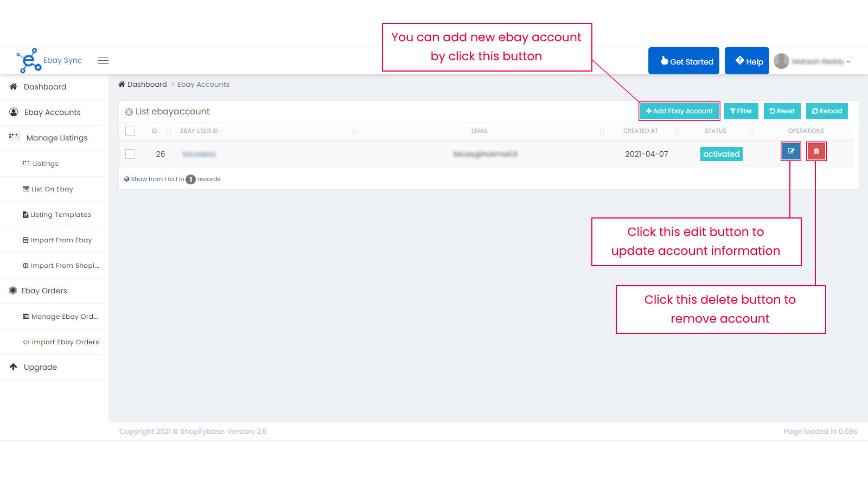This screenshot has height=488, width=868.
Task: Sort by EBAY USER ID column
Action: (269, 131)
